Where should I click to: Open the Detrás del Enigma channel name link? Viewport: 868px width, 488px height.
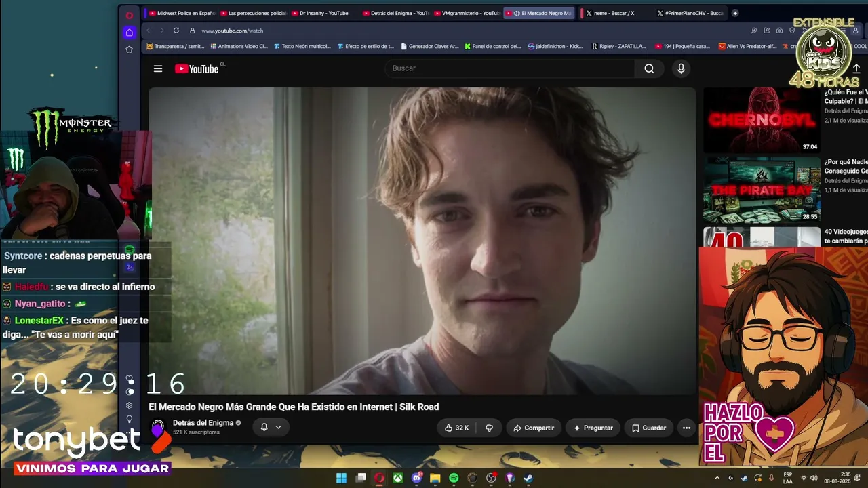click(x=203, y=423)
